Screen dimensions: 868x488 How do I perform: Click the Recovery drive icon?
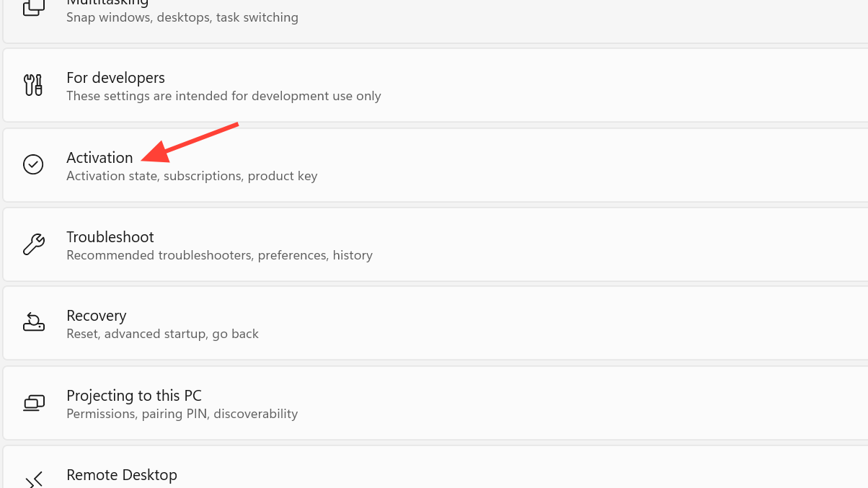[x=33, y=323]
